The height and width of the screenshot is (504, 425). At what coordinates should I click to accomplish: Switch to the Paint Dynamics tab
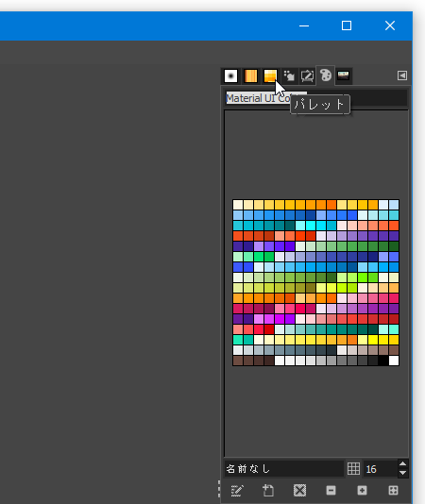(x=289, y=76)
